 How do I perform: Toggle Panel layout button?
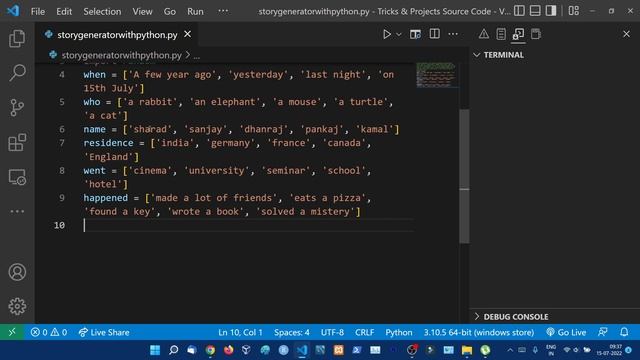click(535, 11)
